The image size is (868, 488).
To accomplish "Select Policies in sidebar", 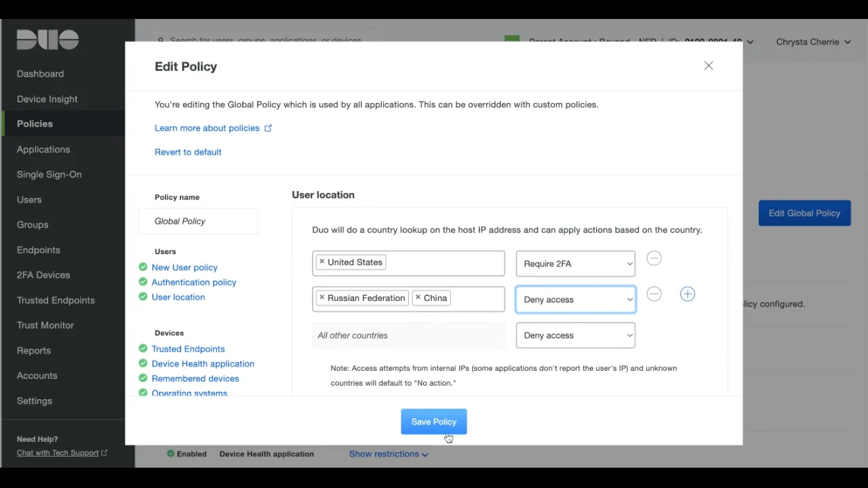I will [35, 124].
